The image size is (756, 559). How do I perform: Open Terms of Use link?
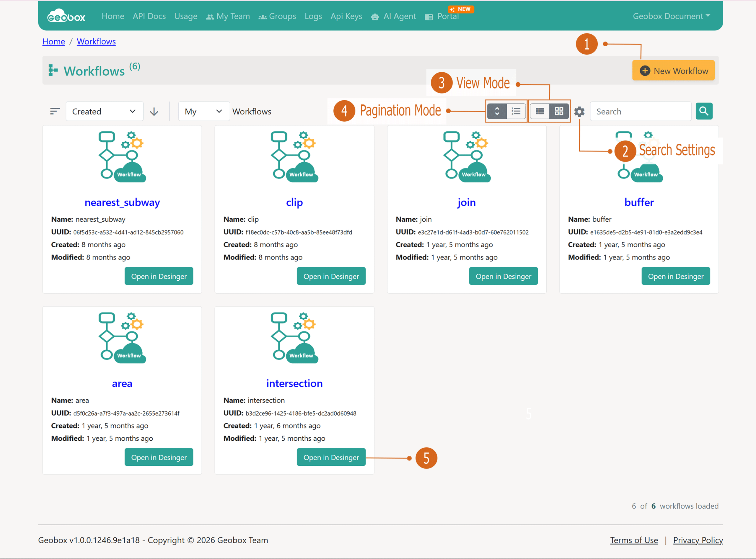[634, 540]
